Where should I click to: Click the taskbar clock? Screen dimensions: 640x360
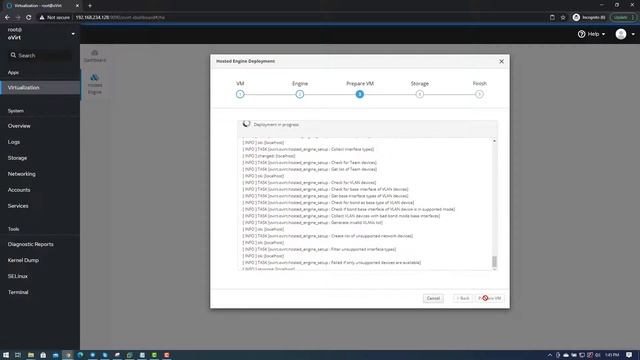[612, 355]
